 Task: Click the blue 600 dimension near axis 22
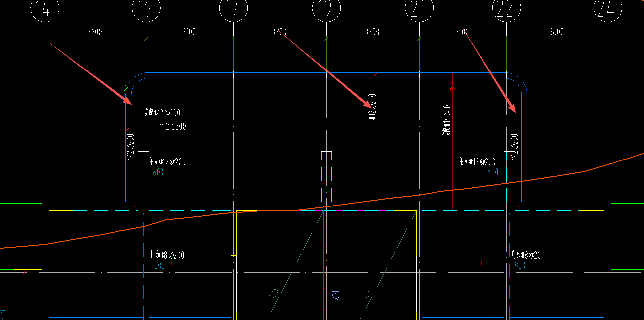coord(493,172)
